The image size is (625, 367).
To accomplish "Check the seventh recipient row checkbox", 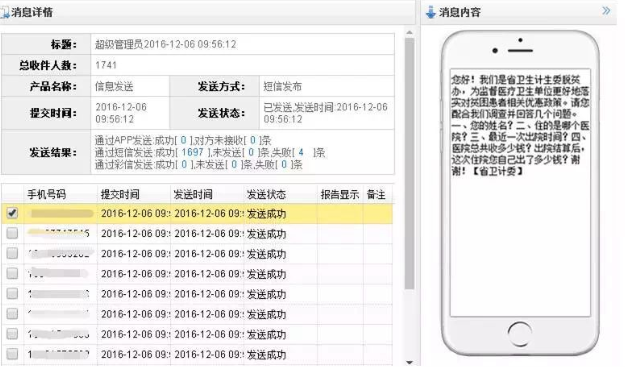I will (x=12, y=334).
